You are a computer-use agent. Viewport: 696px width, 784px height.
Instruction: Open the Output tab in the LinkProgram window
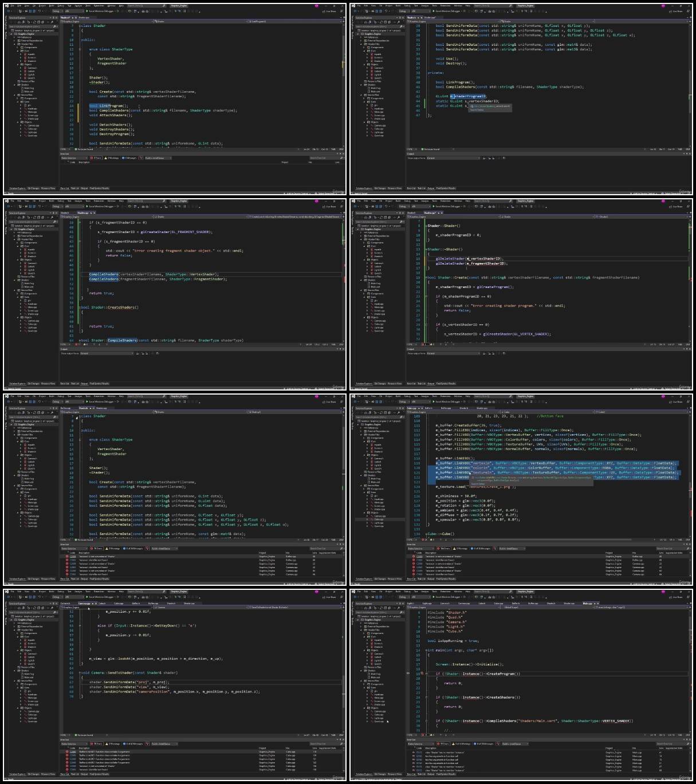(84, 188)
